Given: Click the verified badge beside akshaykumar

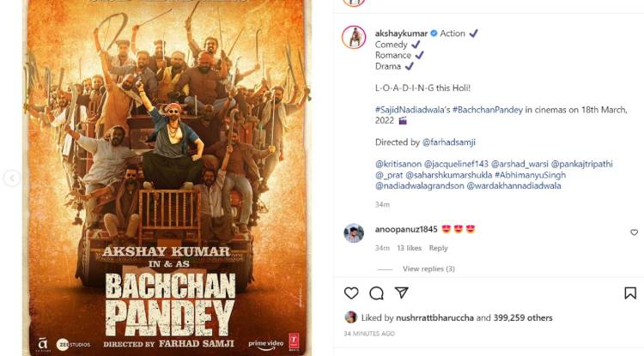Looking at the screenshot, I should [x=434, y=33].
